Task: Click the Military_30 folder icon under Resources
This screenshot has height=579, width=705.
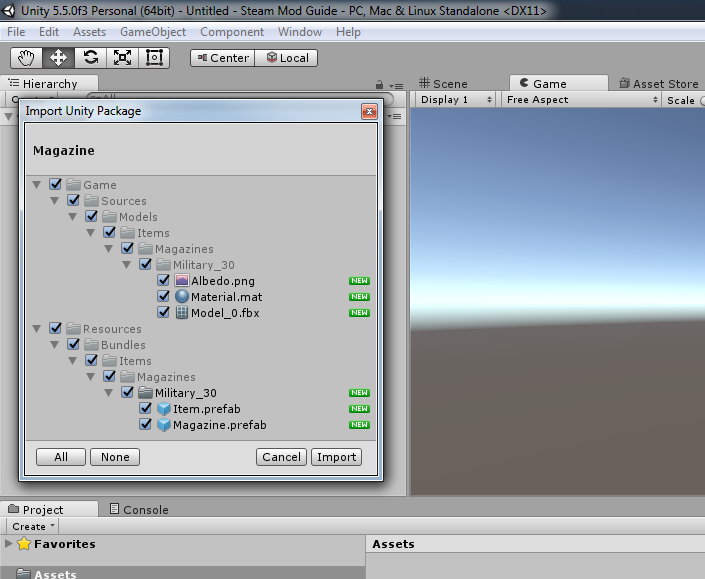Action: 145,393
